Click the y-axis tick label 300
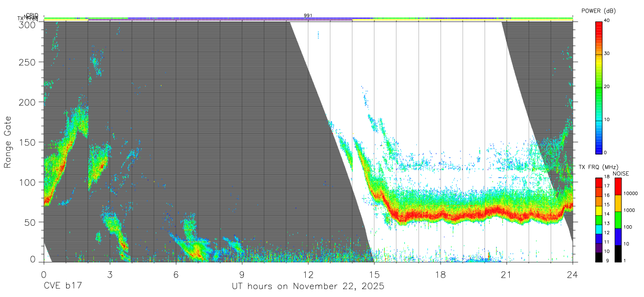The height and width of the screenshot is (297, 644). (28, 24)
